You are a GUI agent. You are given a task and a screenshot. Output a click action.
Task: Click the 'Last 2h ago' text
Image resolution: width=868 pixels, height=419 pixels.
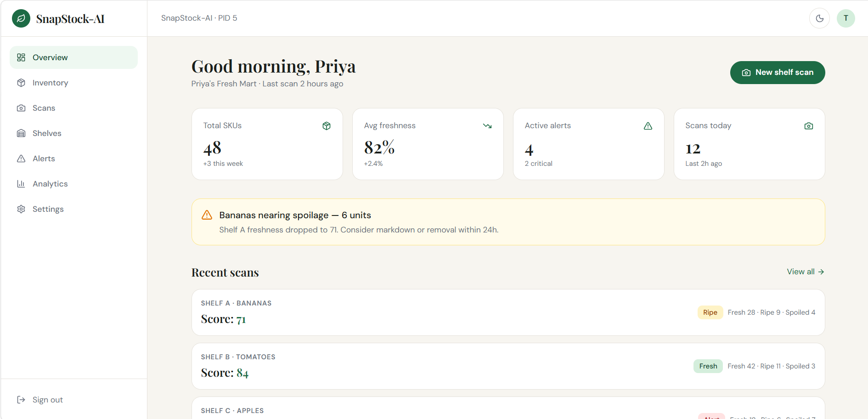[x=704, y=164]
